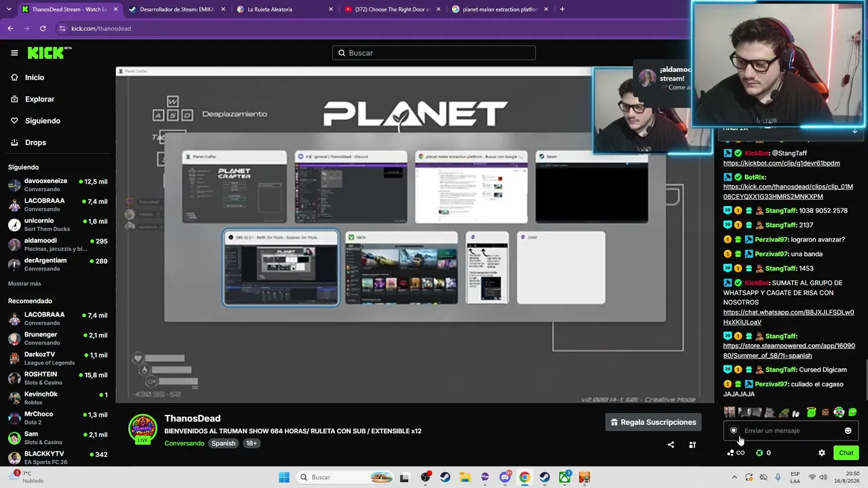Image resolution: width=868 pixels, height=488 pixels.
Task: Switch to La Ruleta Aleatoria browser tab
Action: click(285, 9)
